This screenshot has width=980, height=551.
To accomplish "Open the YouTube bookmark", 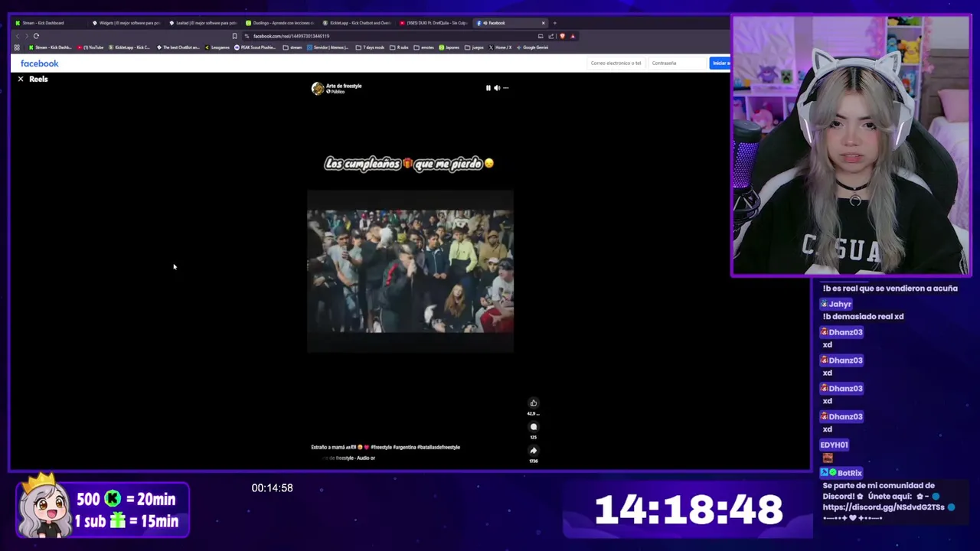I will 90,47.
